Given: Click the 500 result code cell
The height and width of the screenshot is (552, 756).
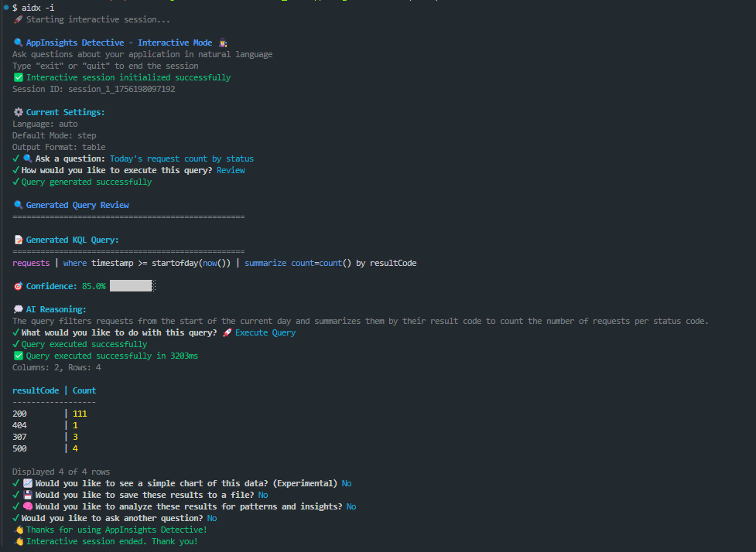Looking at the screenshot, I should [19, 448].
